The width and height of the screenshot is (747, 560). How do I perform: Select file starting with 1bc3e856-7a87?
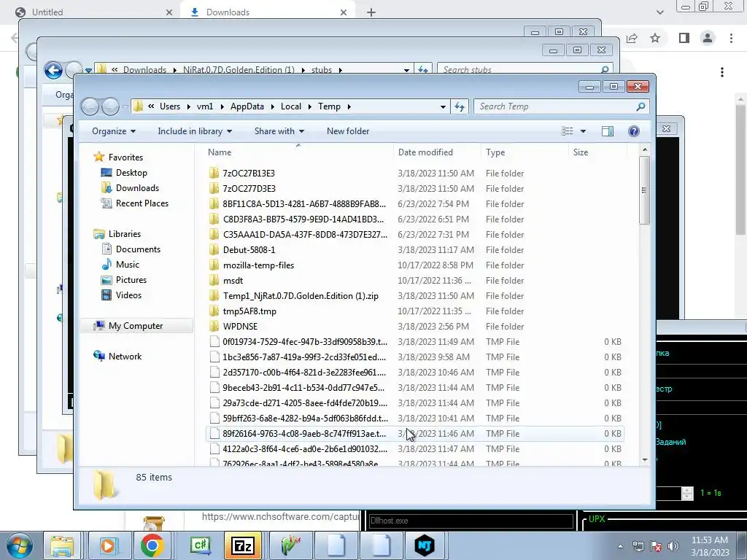(x=304, y=357)
